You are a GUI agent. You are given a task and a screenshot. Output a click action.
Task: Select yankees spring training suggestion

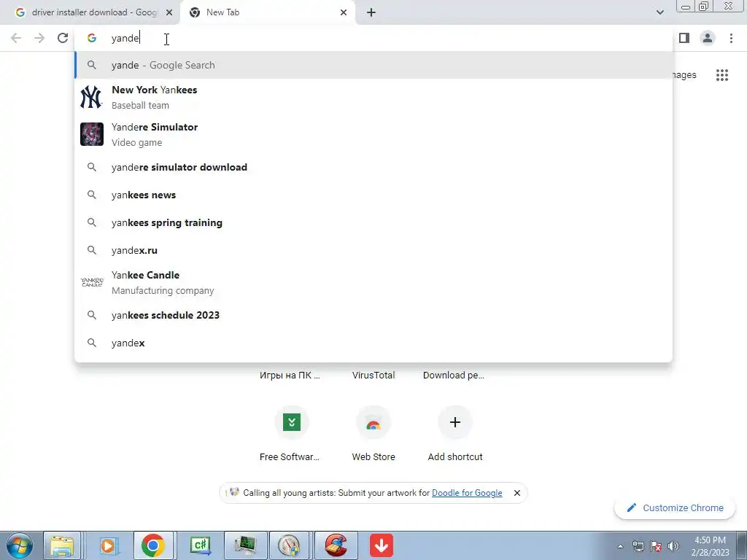[373, 222]
